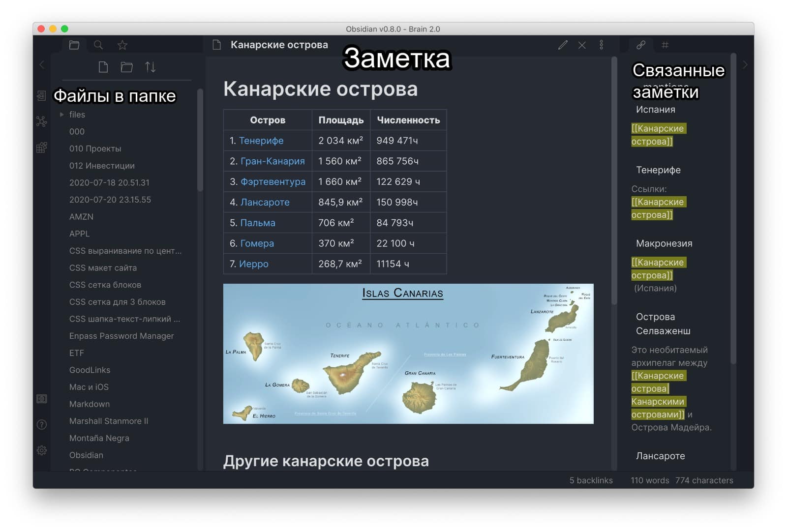Select the tags pane hash tab
The height and width of the screenshot is (532, 787).
pos(665,45)
